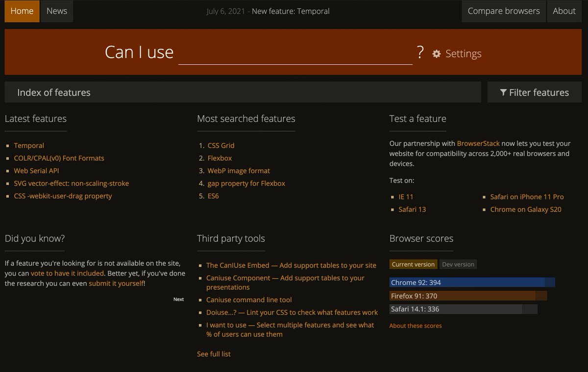The width and height of the screenshot is (588, 372).
Task: Open Caniuse command line tool
Action: click(x=249, y=300)
